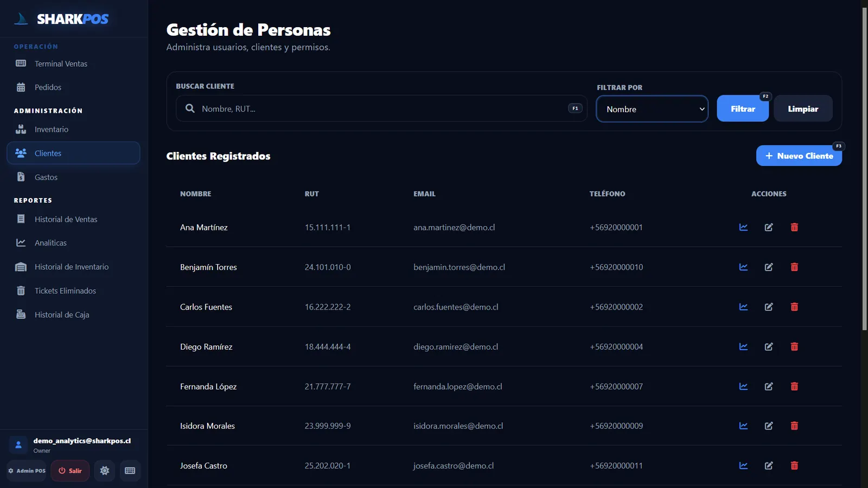Open Carlos Fuentes analytics chart icon

tap(743, 307)
